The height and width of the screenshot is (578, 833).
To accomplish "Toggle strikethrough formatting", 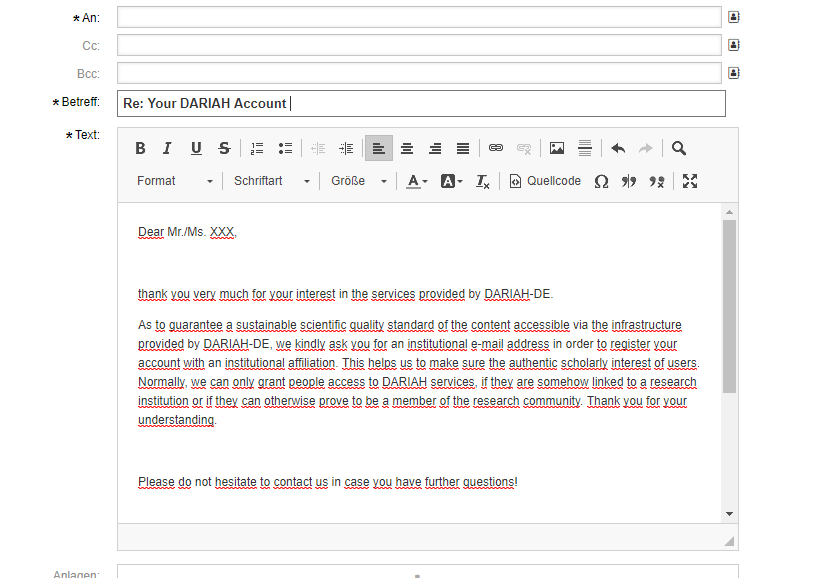I will 224,148.
